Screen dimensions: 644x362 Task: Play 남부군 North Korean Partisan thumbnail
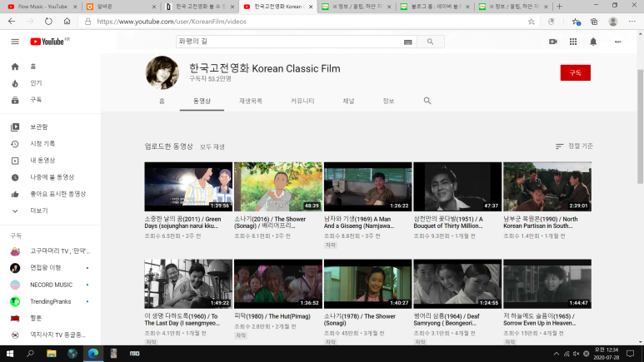click(x=547, y=186)
